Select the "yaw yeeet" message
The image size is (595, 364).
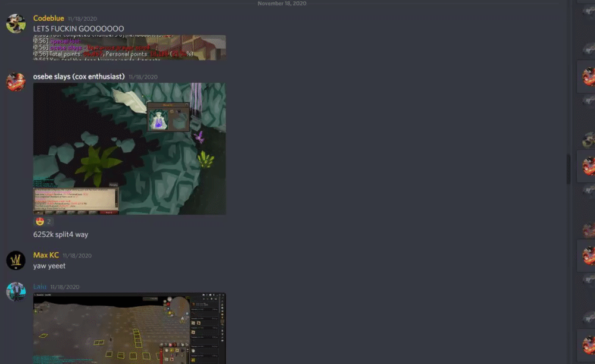coord(49,266)
